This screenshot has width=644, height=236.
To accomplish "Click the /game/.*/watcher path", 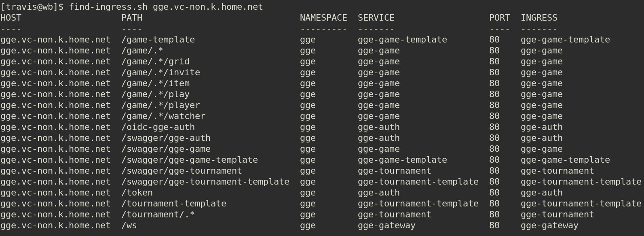I will pos(163,116).
